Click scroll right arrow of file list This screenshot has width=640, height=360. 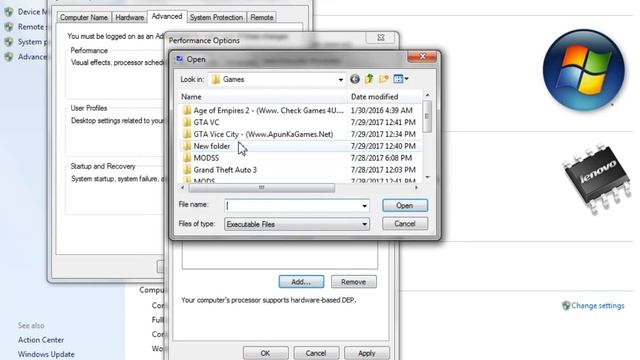(x=416, y=188)
